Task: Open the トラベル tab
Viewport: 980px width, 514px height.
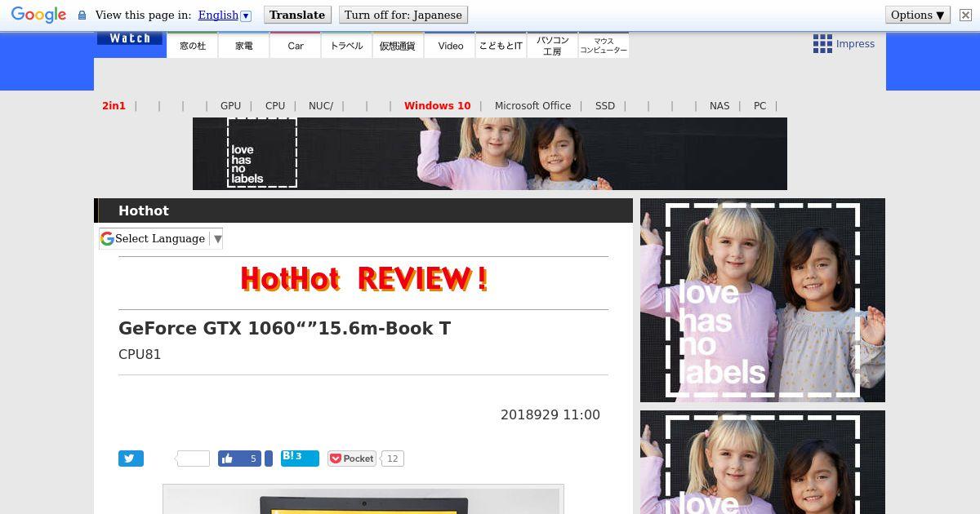Action: [347, 46]
